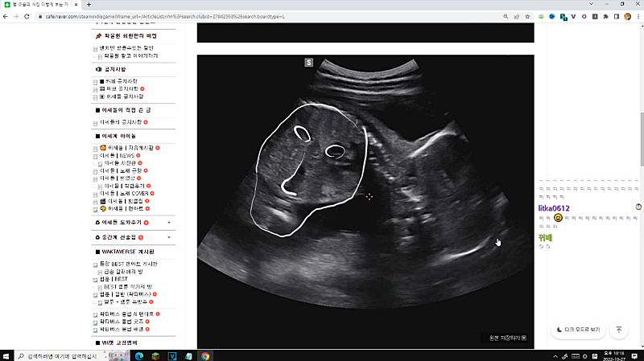Click the scroll-to-top arrow button

pyautogui.click(x=619, y=330)
